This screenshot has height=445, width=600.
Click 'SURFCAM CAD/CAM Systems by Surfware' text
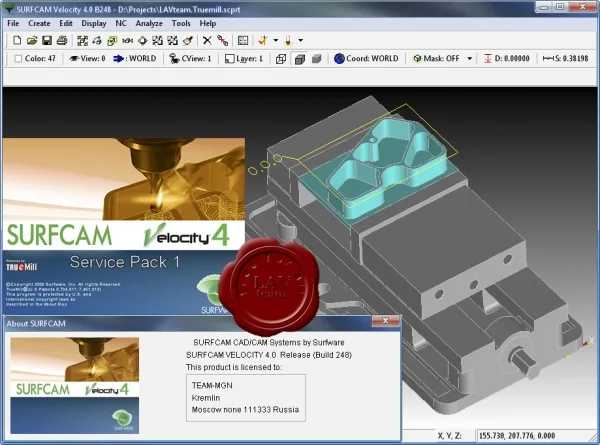point(269,342)
